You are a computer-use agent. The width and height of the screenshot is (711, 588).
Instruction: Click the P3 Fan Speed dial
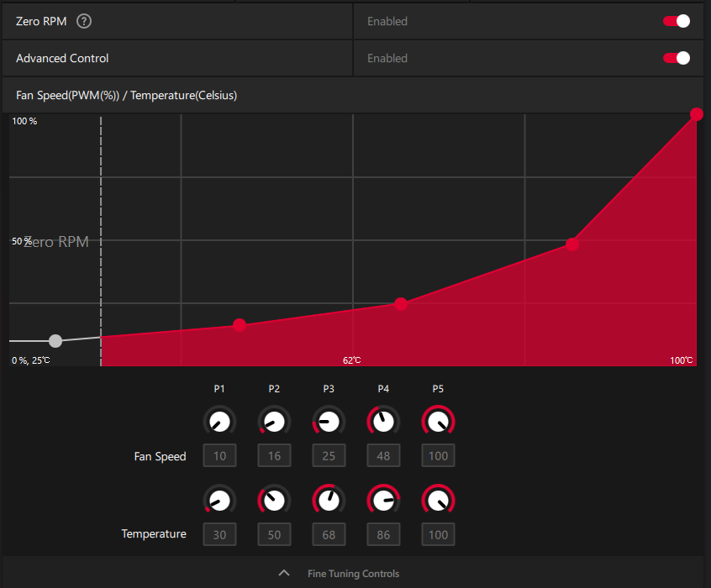click(329, 422)
